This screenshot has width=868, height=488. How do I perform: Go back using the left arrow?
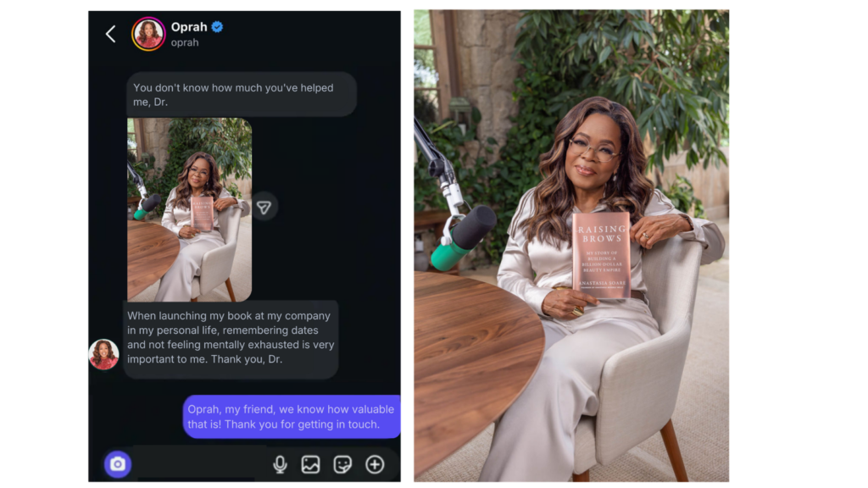tap(111, 34)
